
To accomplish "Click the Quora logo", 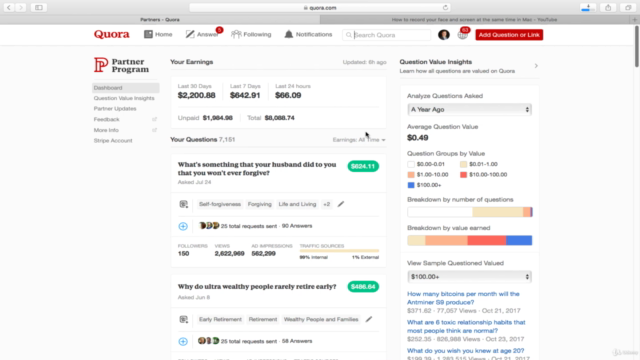I will pos(111,34).
